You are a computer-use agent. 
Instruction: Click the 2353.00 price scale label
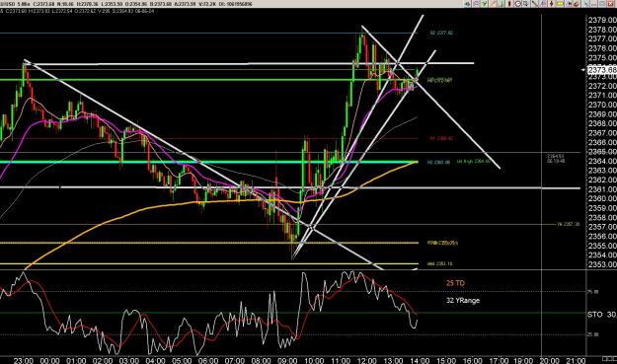602,264
